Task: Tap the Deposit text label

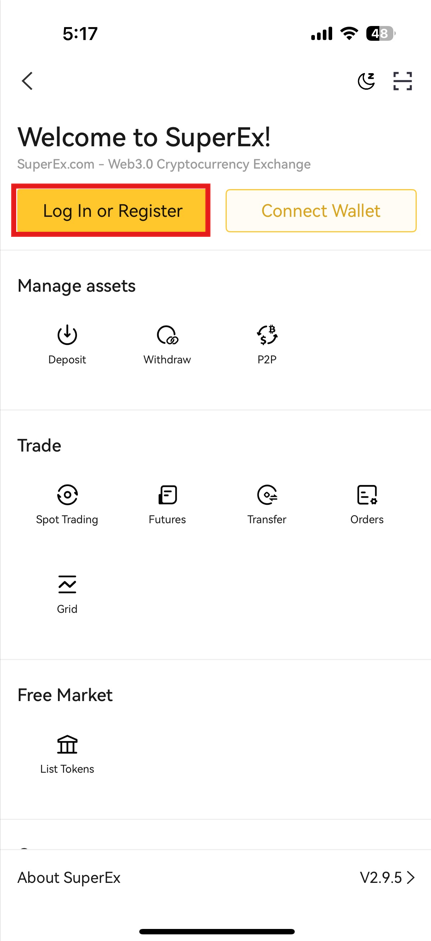Action: click(67, 360)
